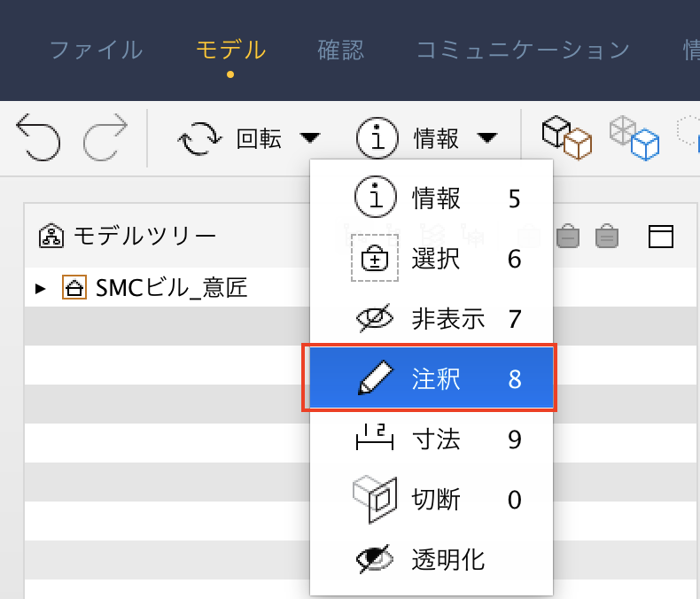This screenshot has height=599, width=700.
Task: Choose 選択 6 from the dropdown menu
Action: point(432,259)
